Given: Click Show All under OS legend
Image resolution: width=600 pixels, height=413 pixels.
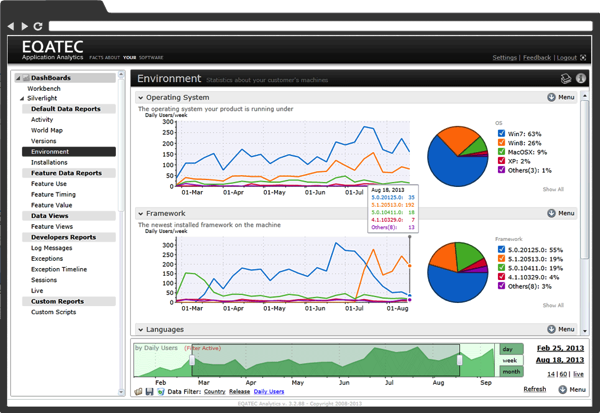Looking at the screenshot, I should [x=553, y=189].
